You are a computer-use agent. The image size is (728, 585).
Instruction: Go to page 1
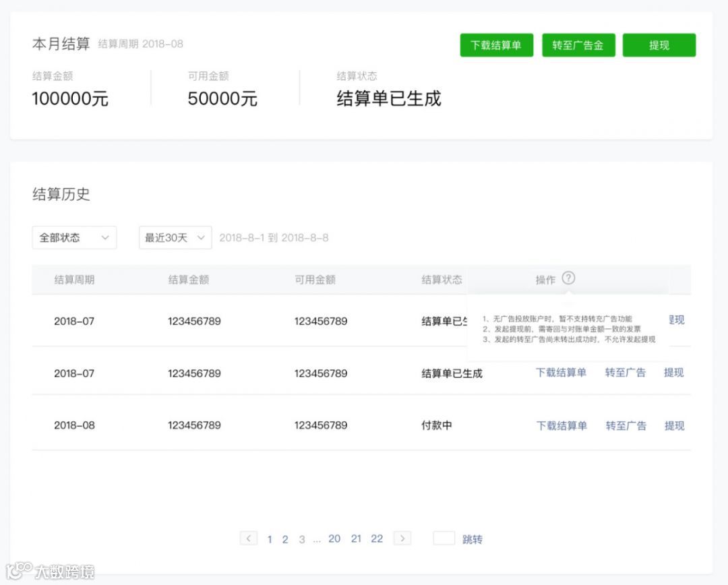coord(269,539)
